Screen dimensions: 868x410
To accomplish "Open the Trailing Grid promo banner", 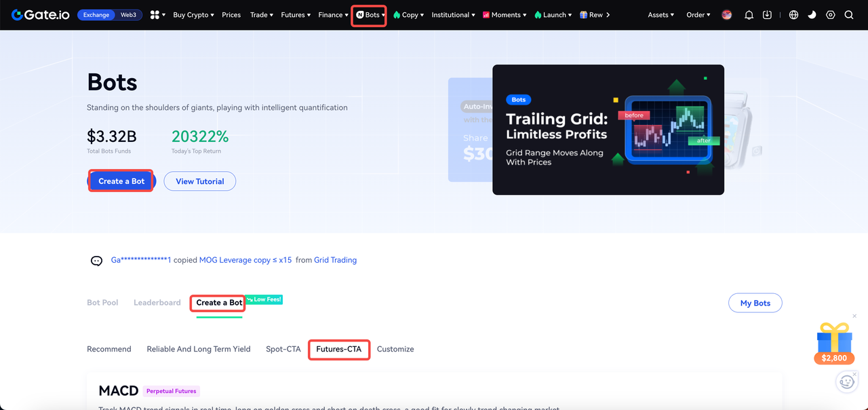I will (x=608, y=130).
